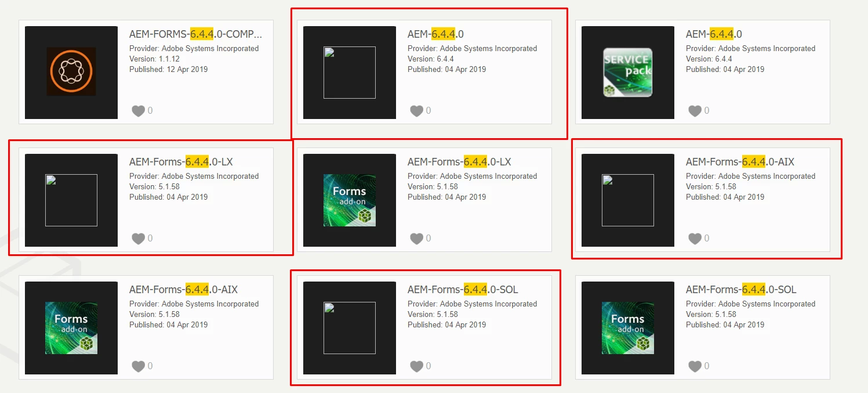Open the green Service pack thumbnail
The height and width of the screenshot is (393, 868).
click(628, 72)
